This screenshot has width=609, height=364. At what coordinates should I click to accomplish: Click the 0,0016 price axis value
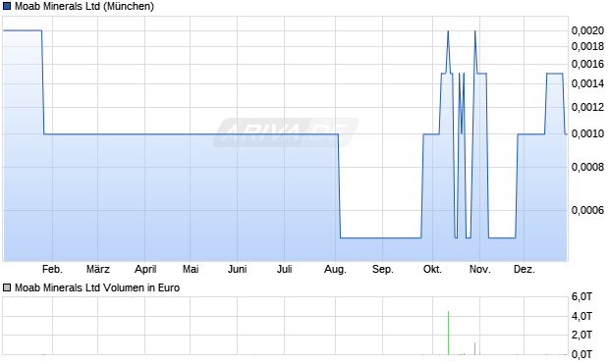pyautogui.click(x=587, y=64)
